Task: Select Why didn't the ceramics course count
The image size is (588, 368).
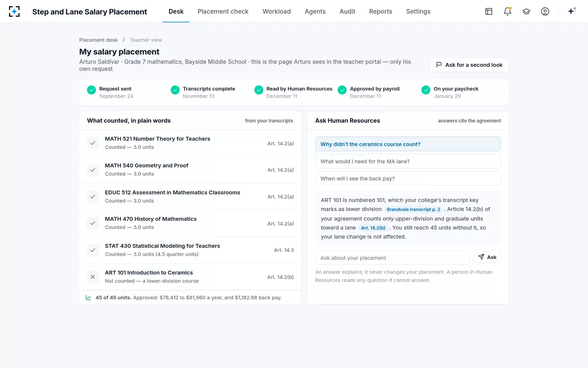Action: point(408,144)
